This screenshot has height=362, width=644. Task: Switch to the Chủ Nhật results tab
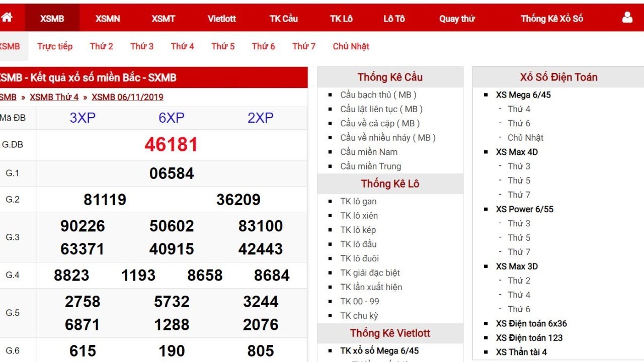pos(351,46)
